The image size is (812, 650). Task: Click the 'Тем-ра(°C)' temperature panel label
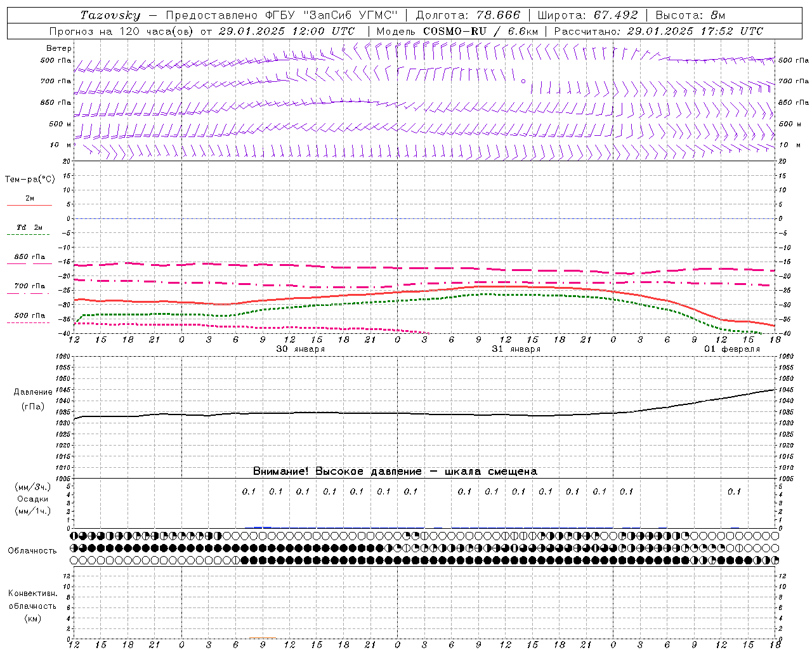30,180
